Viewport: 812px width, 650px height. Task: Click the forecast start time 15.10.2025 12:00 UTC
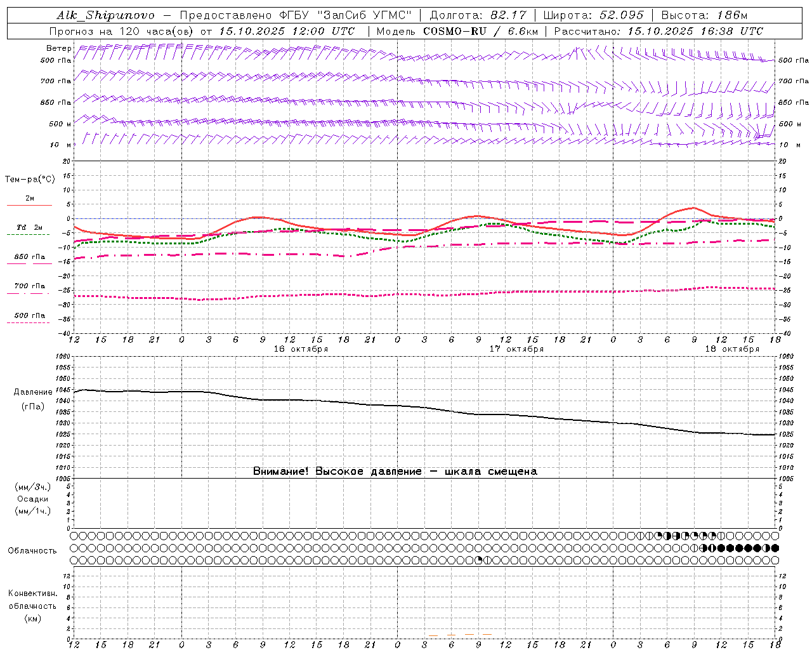287,31
